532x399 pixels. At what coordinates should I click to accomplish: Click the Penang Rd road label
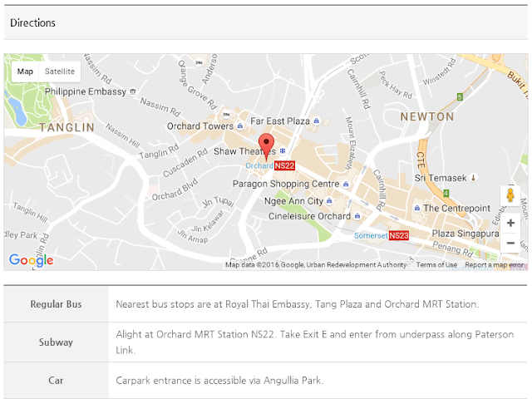pos(452,249)
